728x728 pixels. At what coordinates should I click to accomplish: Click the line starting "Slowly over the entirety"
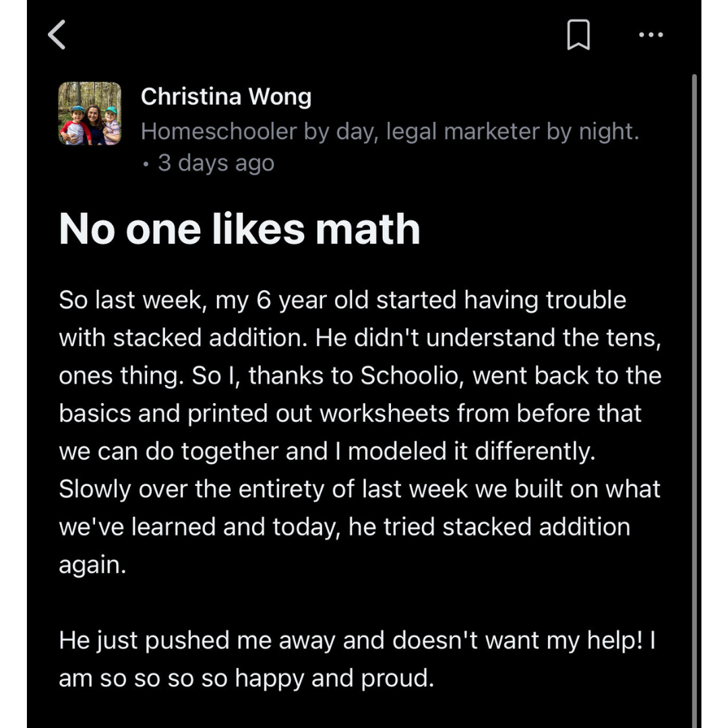click(359, 489)
